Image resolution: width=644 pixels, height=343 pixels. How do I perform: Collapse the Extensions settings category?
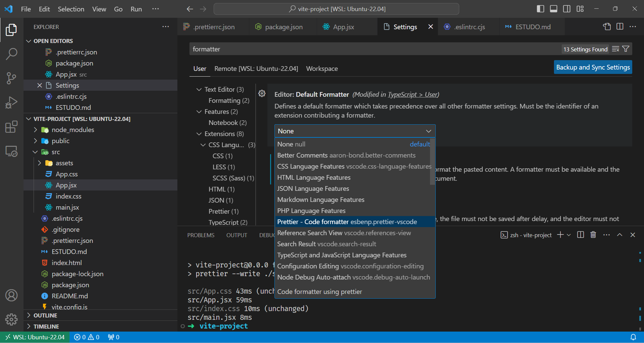coord(199,134)
